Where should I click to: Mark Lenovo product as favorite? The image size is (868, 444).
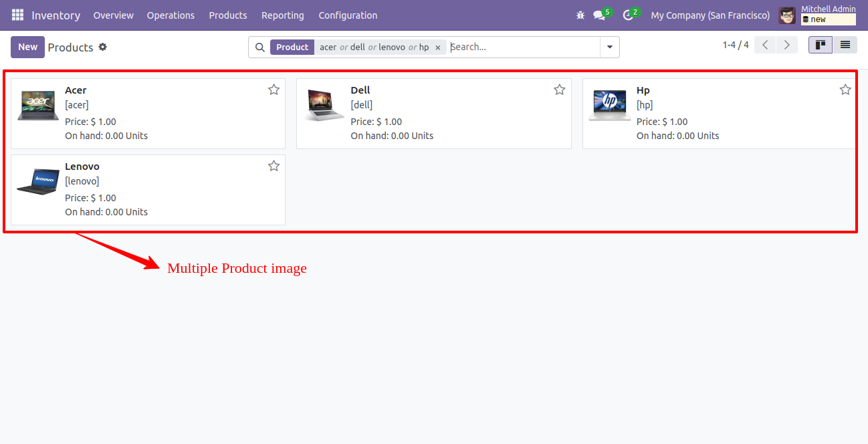pyautogui.click(x=274, y=166)
